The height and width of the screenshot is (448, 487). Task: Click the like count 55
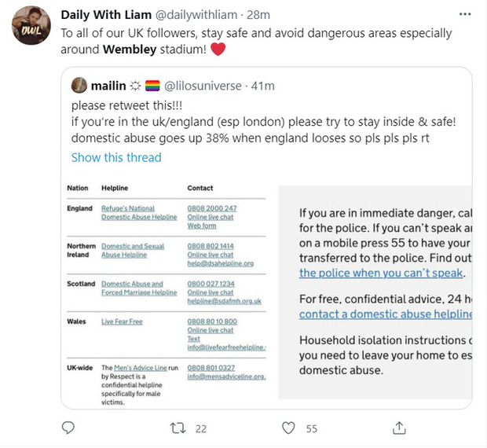tap(311, 428)
